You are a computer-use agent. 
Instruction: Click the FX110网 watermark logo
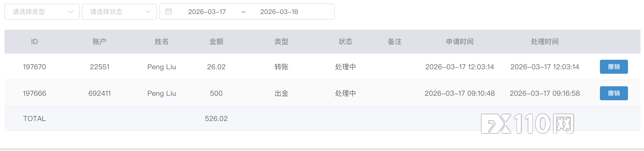[527, 124]
